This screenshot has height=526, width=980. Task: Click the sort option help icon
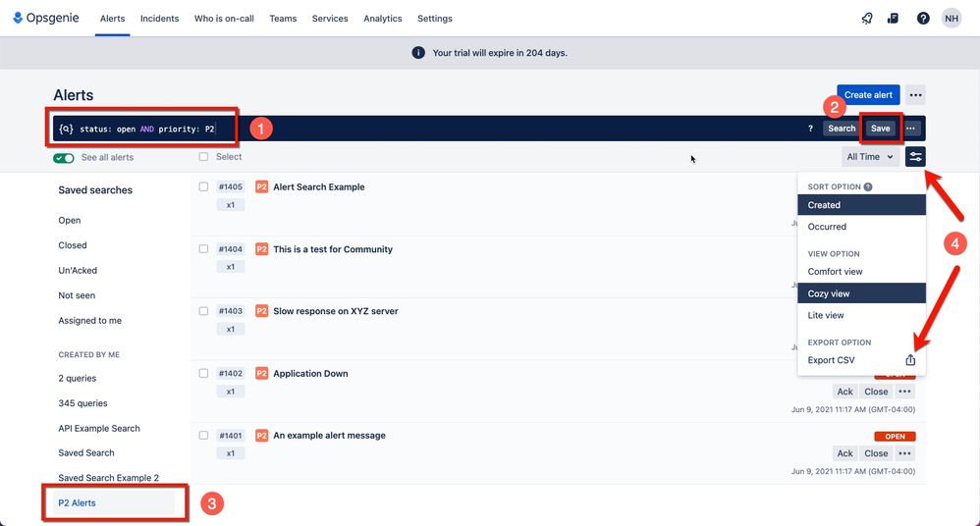867,186
